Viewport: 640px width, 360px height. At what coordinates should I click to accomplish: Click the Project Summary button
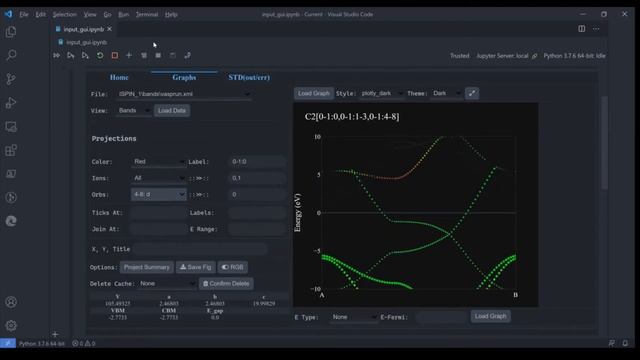pos(147,267)
